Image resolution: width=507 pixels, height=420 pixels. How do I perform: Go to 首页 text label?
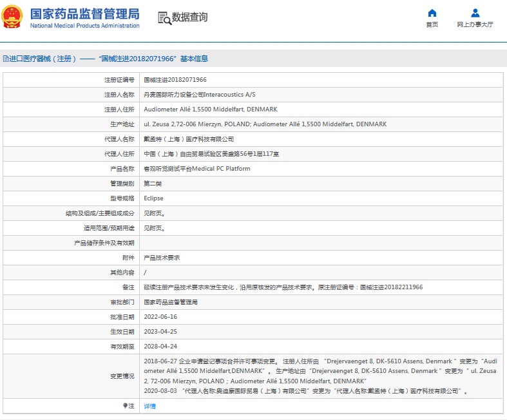pos(432,24)
